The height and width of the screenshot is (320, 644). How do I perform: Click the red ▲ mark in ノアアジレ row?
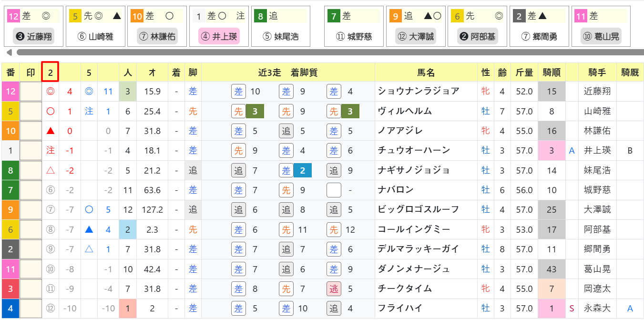click(x=50, y=131)
